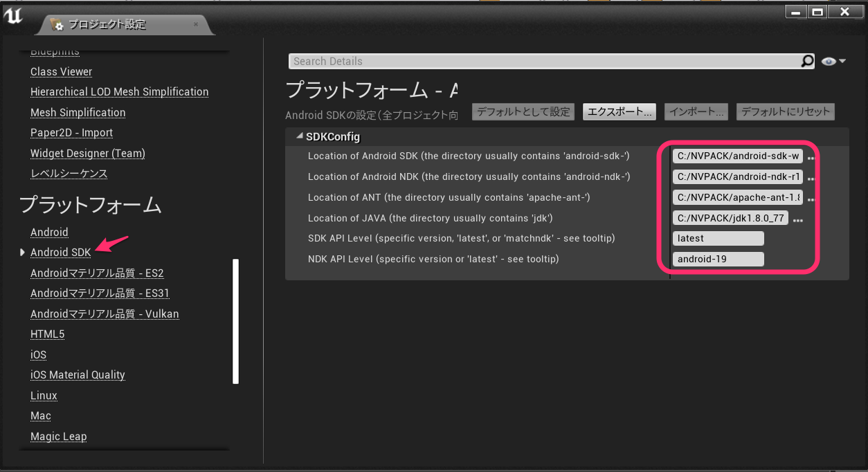868x472 pixels.
Task: Click the magnifying glass in Search Details
Action: click(x=807, y=61)
